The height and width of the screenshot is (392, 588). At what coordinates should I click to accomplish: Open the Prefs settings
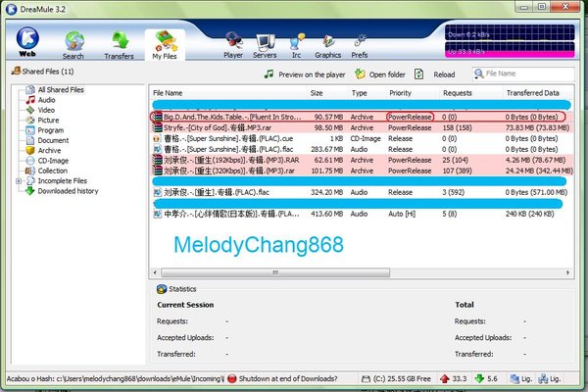[x=360, y=45]
